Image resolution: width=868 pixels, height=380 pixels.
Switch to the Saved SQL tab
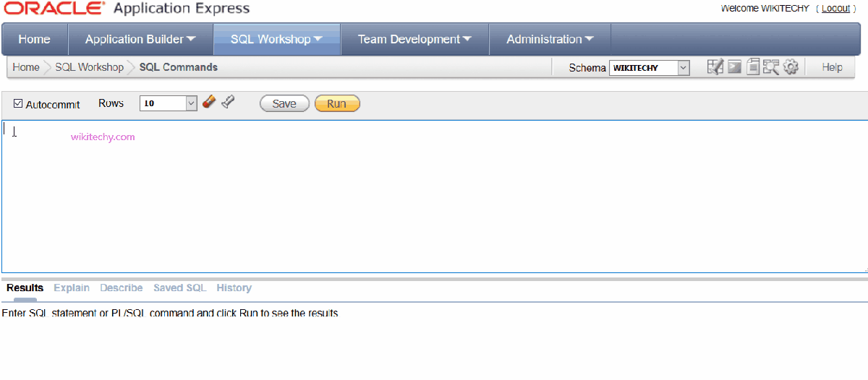pyautogui.click(x=179, y=288)
